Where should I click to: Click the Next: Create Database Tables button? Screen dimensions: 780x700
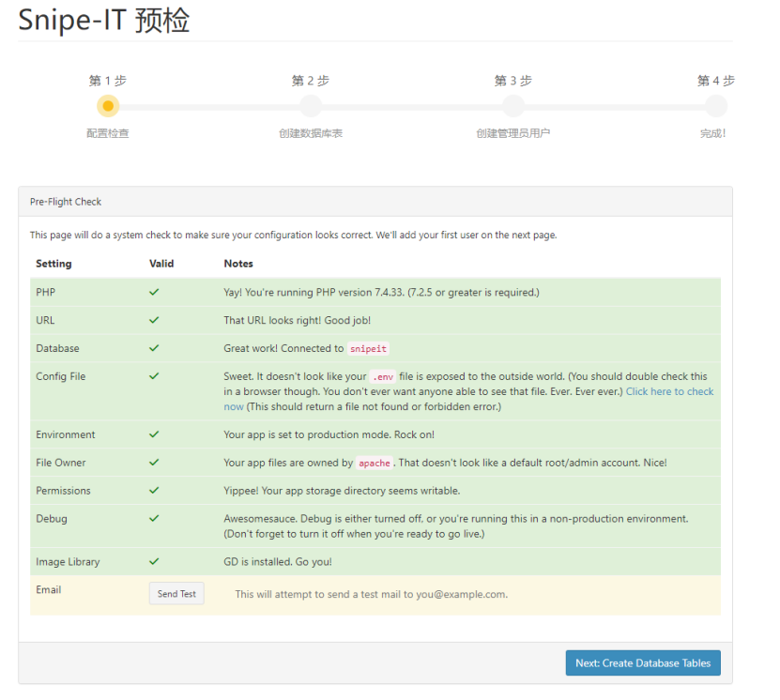pos(643,662)
